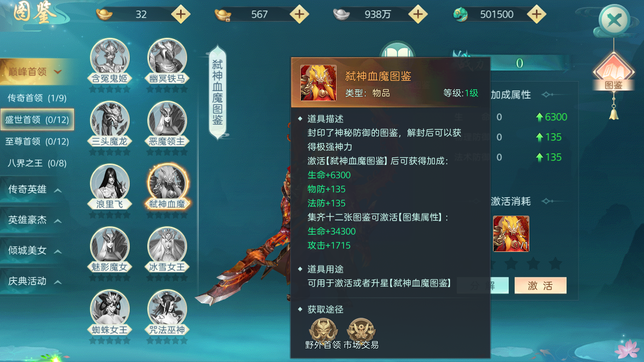This screenshot has height=362, width=644.
Task: Collapse the 巅峰首领 category
Action: point(35,71)
